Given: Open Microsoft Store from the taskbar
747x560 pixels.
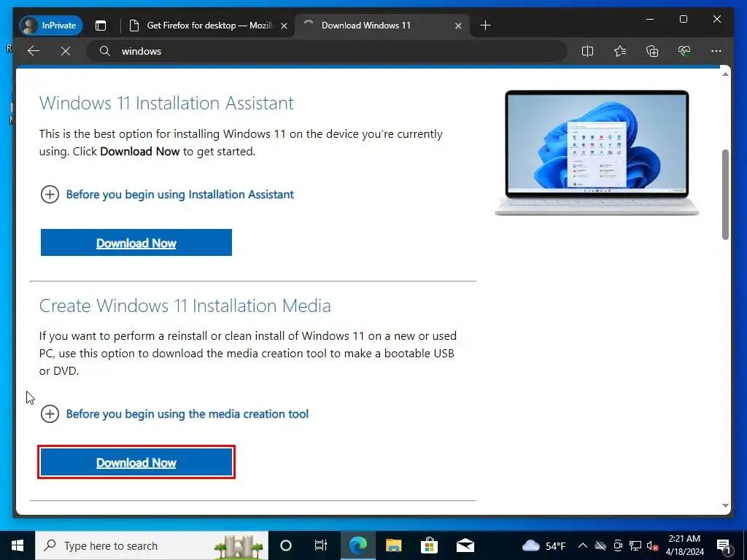Looking at the screenshot, I should coord(429,545).
